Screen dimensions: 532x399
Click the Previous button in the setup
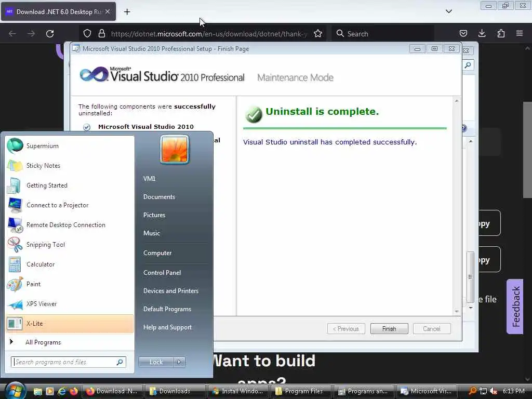(x=346, y=328)
